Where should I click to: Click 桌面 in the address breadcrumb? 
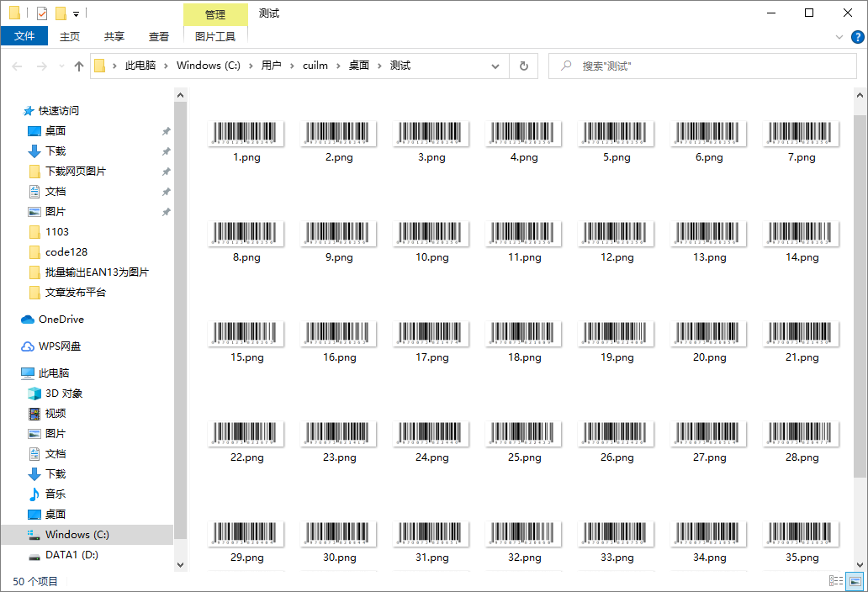(358, 66)
